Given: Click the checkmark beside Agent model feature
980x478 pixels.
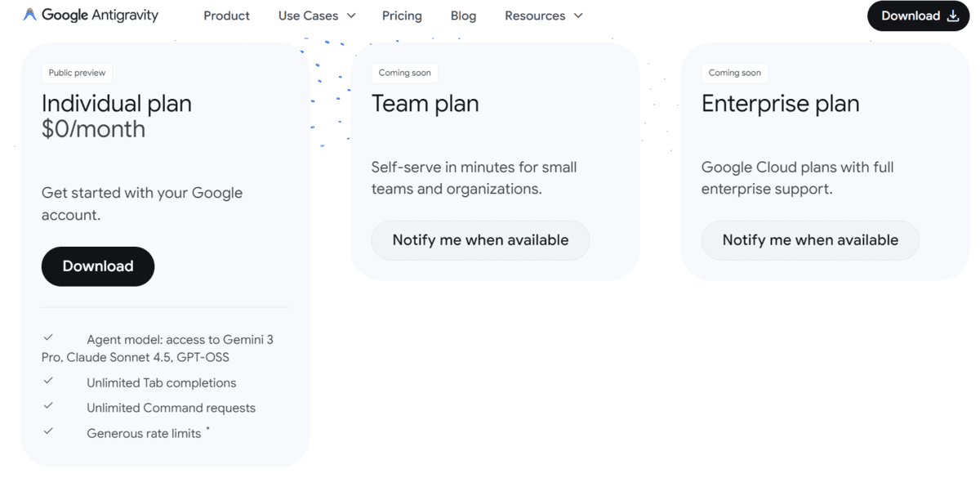Looking at the screenshot, I should click(x=48, y=337).
